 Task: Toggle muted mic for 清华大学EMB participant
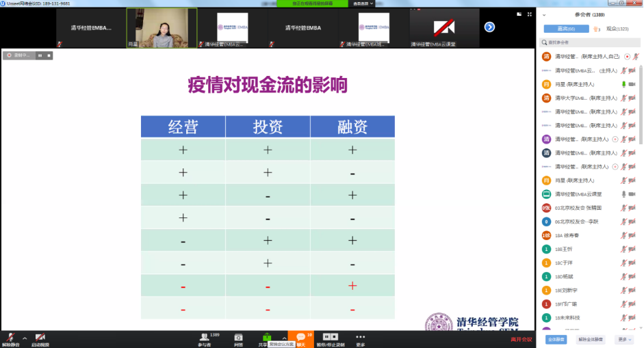click(x=623, y=98)
